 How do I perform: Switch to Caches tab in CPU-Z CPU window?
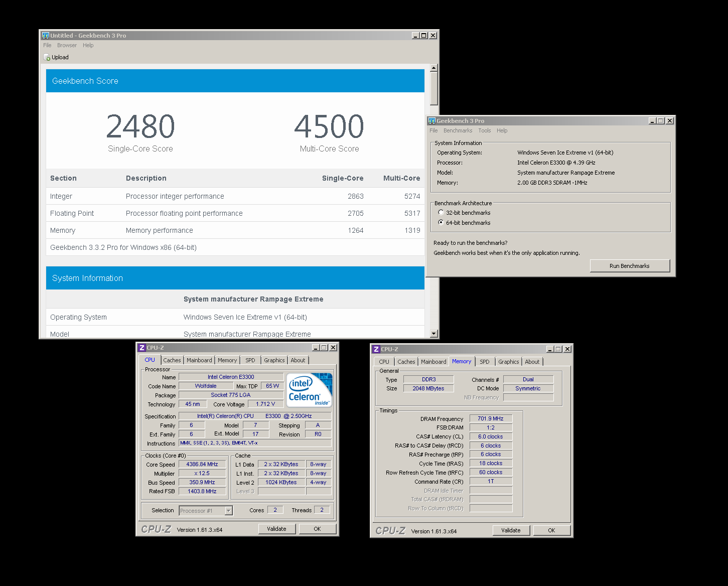(x=172, y=360)
